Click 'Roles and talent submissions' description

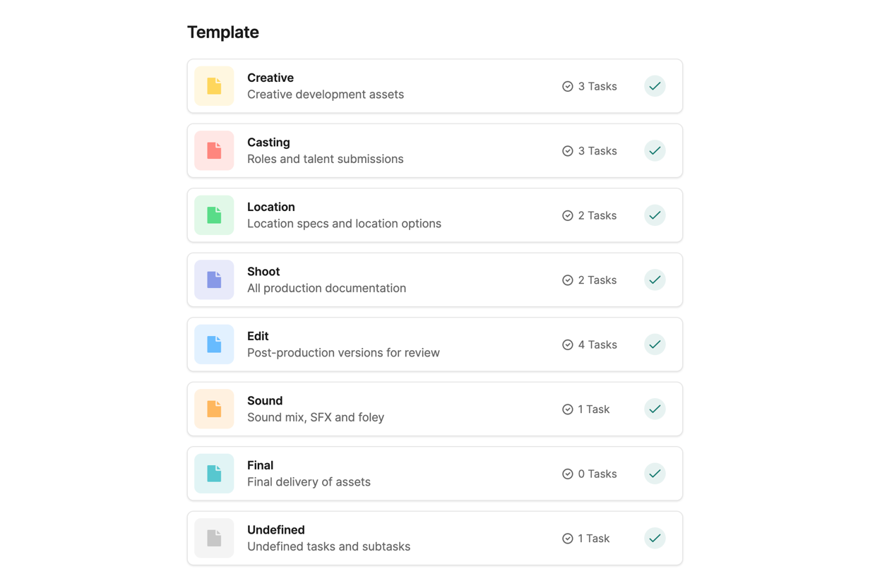[325, 159]
